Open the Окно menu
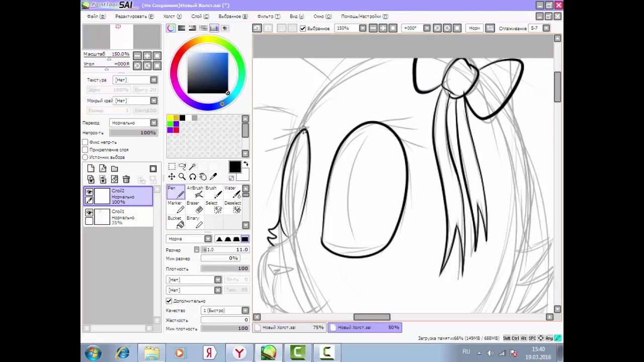Screen dimensions: 644x362 point(323,17)
